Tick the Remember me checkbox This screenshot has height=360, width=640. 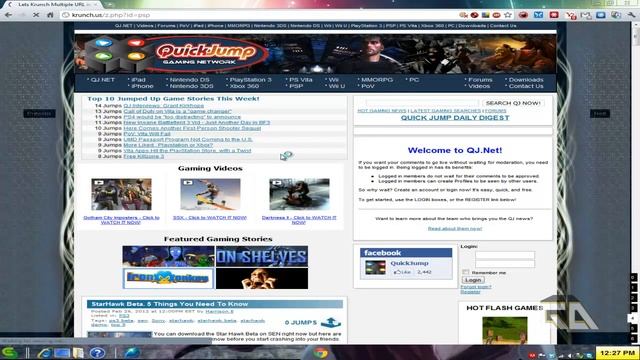465,272
